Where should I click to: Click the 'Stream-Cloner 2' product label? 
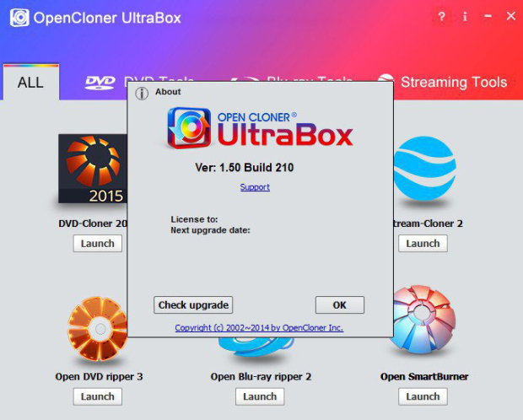pyautogui.click(x=429, y=223)
